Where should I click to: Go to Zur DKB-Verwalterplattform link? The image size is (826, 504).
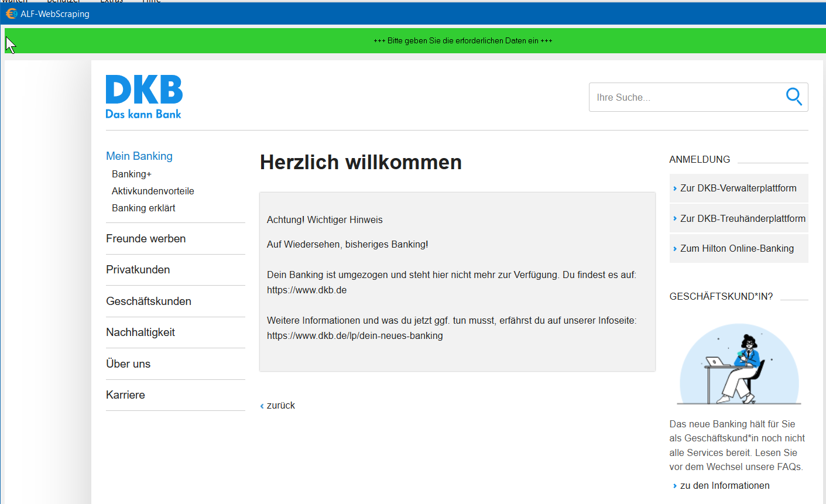(739, 188)
